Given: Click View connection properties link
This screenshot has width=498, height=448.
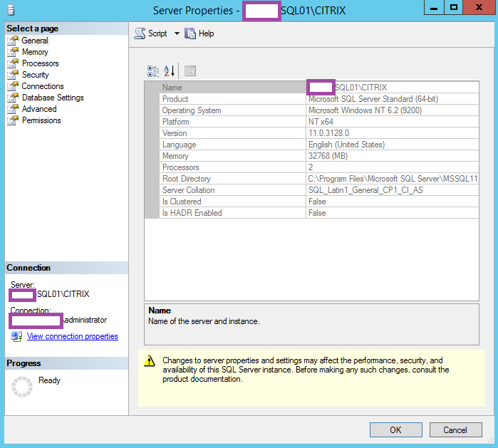Looking at the screenshot, I should [x=72, y=336].
